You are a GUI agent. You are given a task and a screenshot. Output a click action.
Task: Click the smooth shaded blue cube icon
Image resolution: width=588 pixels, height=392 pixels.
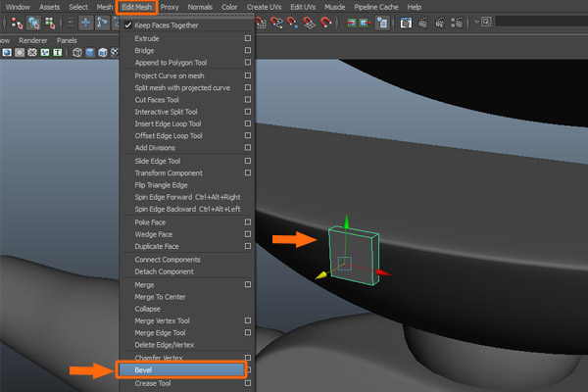click(90, 53)
